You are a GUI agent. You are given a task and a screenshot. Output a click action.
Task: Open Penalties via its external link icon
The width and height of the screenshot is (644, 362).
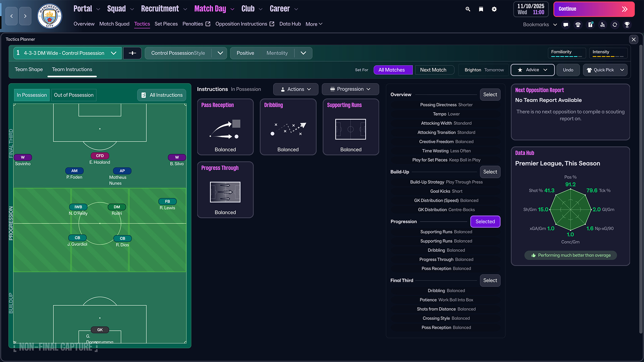point(208,23)
